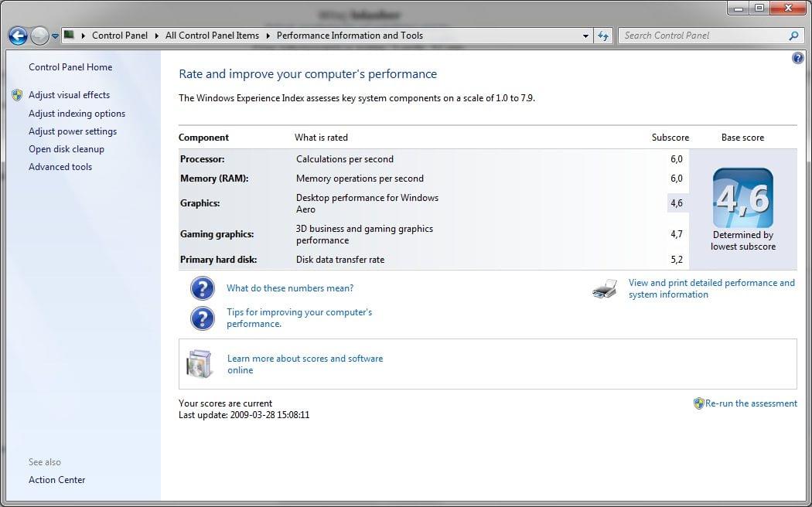The width and height of the screenshot is (812, 507).
Task: Click the Last update timestamp text
Action: pyautogui.click(x=244, y=415)
